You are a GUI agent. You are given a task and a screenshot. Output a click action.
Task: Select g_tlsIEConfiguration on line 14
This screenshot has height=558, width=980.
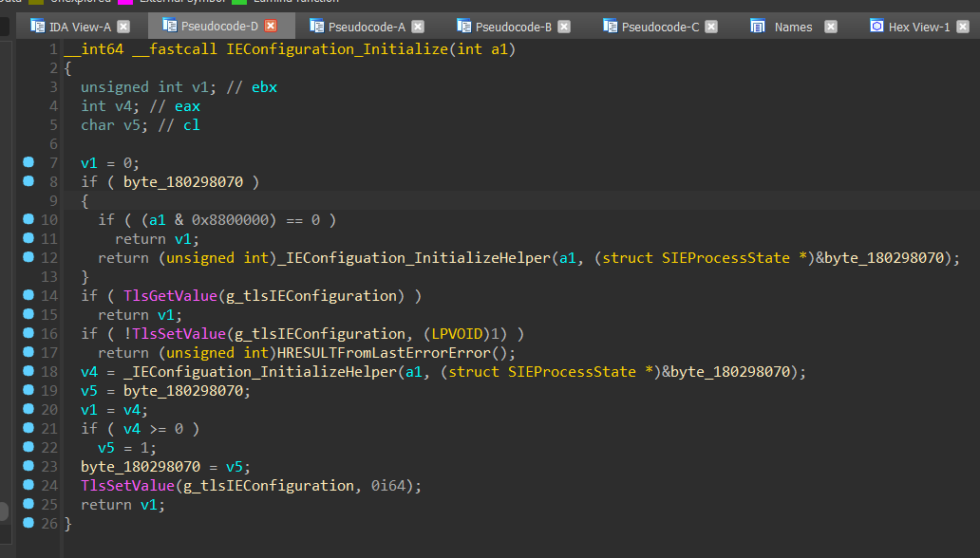click(x=311, y=295)
